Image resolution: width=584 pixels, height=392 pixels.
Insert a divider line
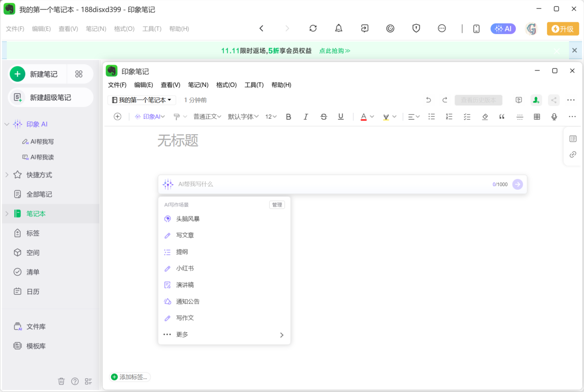coord(519,116)
